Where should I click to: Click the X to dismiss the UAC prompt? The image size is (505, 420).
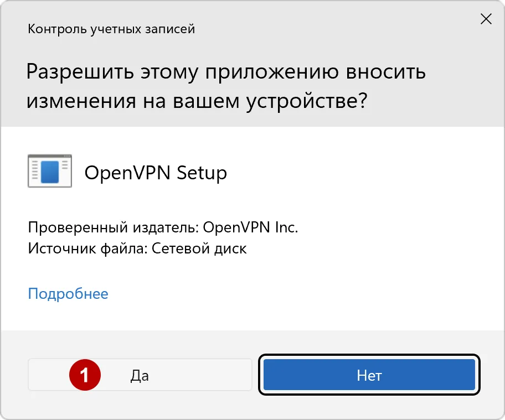pyautogui.click(x=486, y=18)
